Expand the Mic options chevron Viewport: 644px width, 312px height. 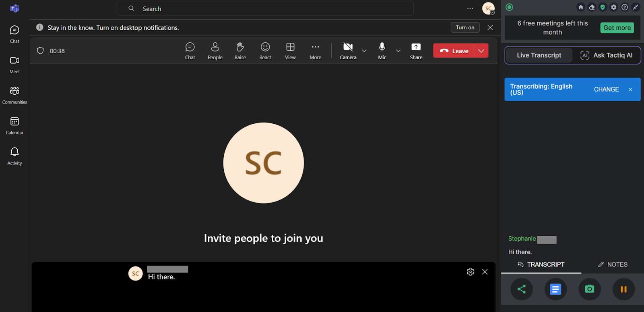point(398,51)
